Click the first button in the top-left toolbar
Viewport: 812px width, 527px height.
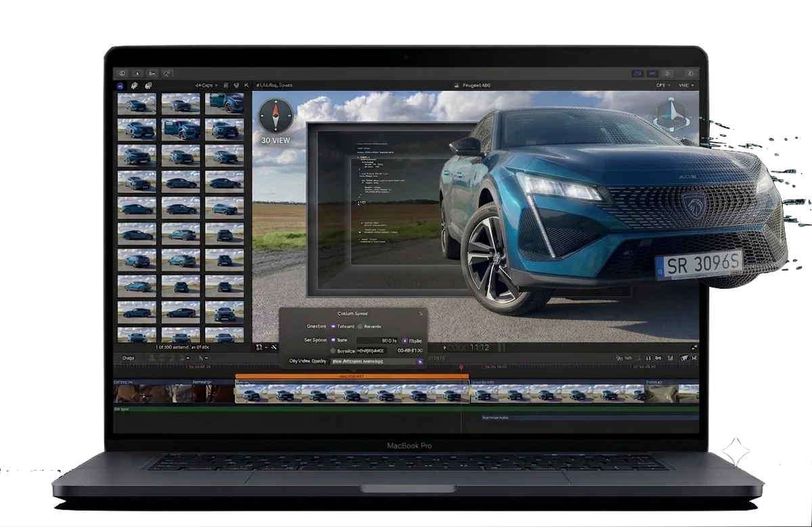tap(122, 73)
